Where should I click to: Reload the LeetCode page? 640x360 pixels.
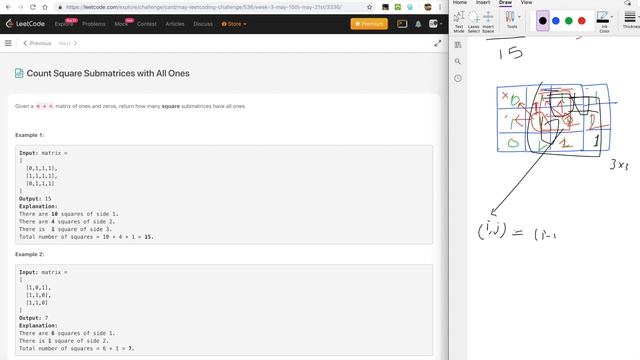[33, 7]
